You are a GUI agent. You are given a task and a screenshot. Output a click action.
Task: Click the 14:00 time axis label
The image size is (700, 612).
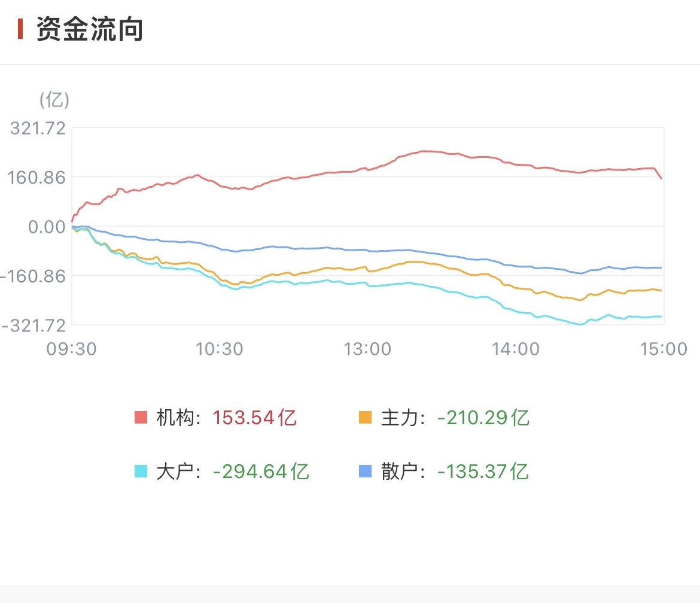click(515, 348)
